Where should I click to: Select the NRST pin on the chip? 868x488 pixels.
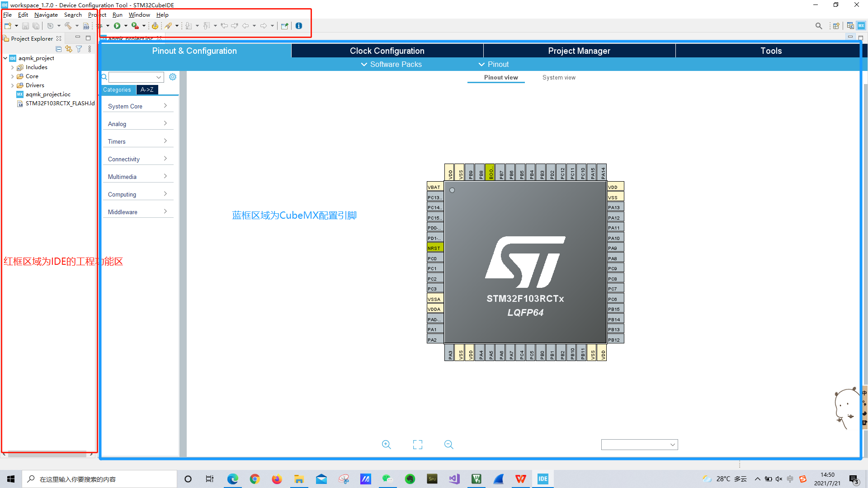(x=434, y=248)
